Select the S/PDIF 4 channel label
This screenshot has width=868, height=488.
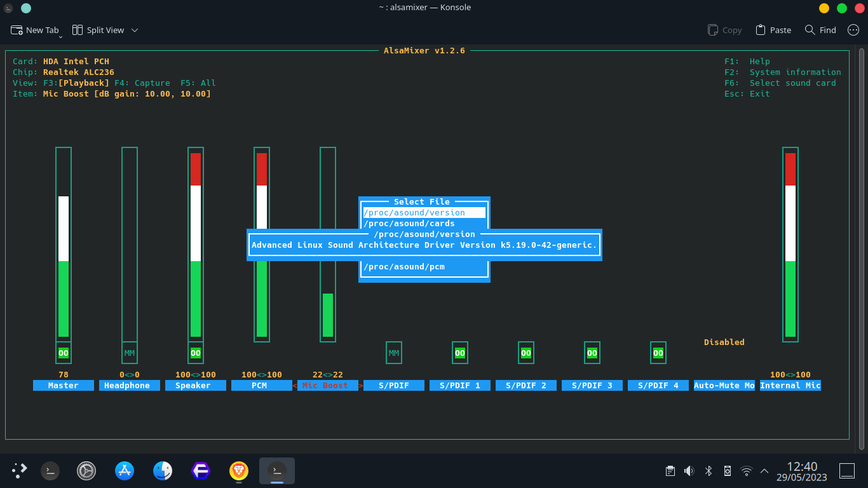click(658, 386)
